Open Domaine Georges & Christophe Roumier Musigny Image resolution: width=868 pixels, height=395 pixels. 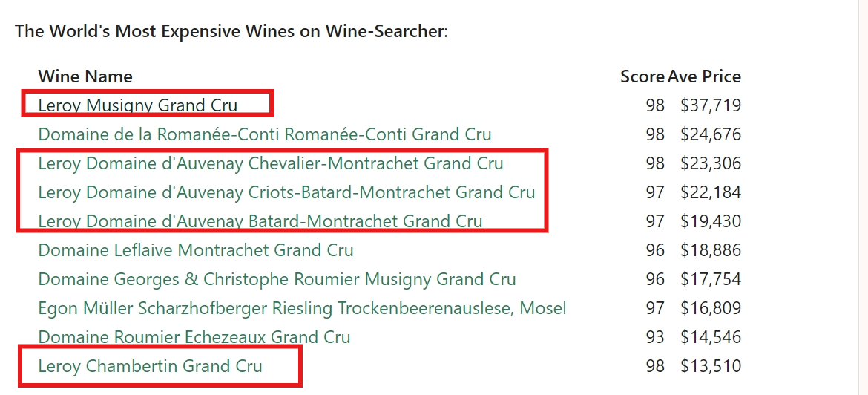(x=277, y=279)
